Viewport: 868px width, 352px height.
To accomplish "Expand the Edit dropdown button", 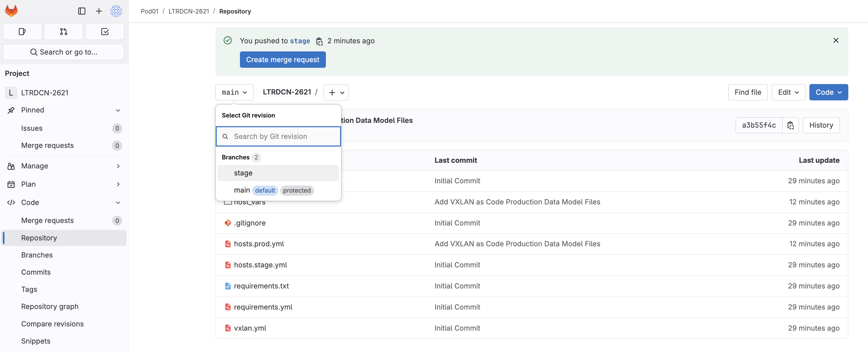I will coord(788,92).
